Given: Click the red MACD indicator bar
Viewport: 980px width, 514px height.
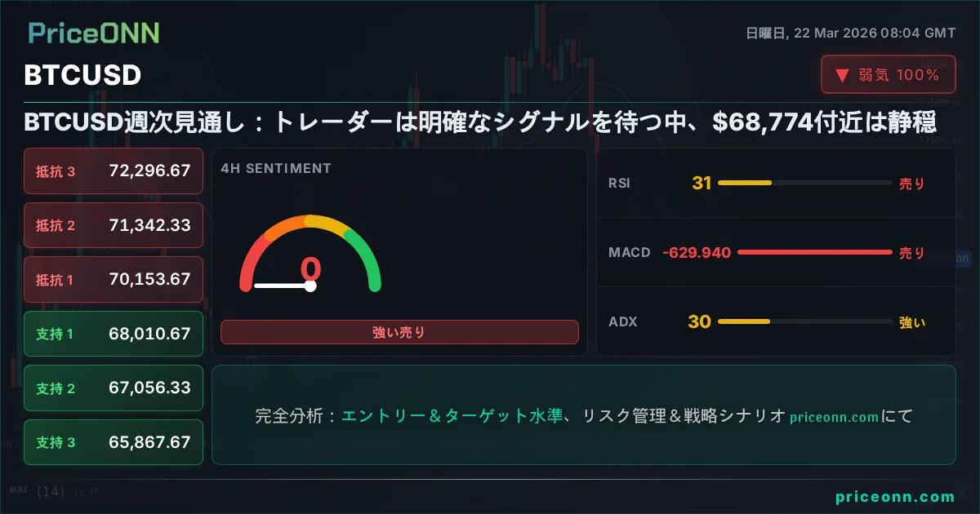Looking at the screenshot, I should (x=814, y=253).
